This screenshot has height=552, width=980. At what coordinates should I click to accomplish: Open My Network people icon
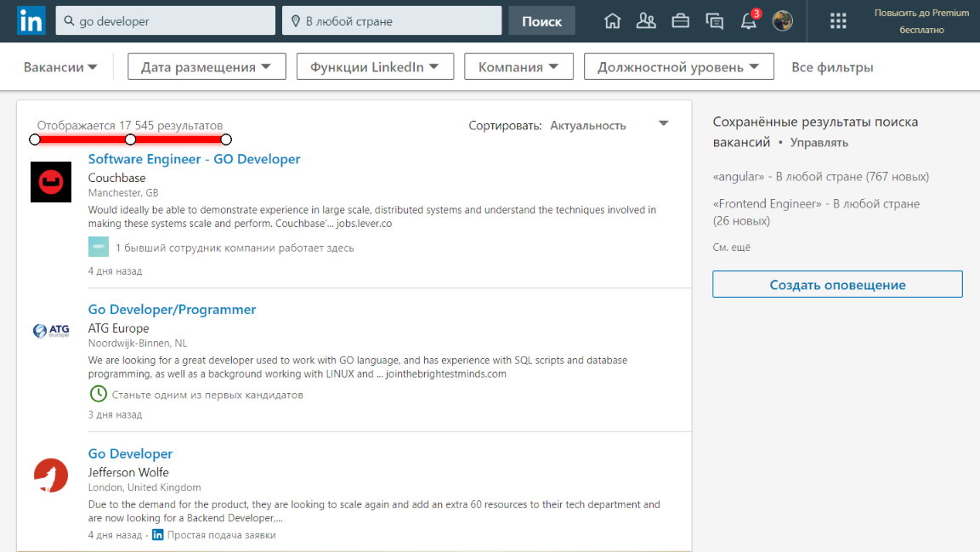646,20
